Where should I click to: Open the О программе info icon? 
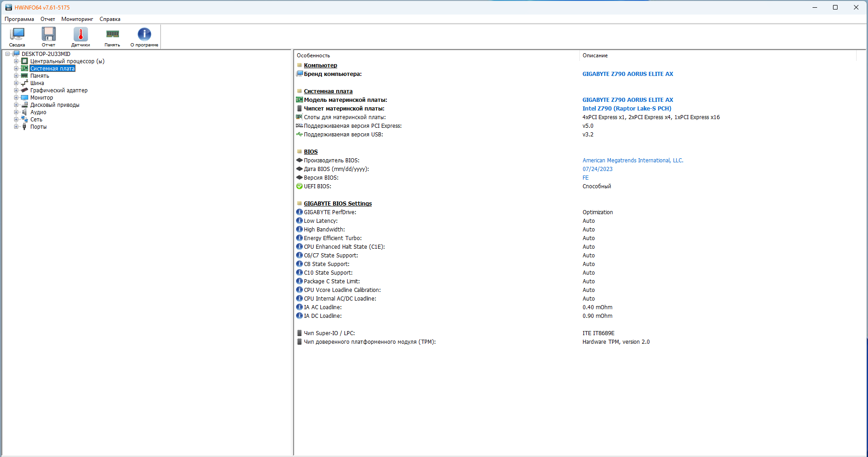coord(144,34)
